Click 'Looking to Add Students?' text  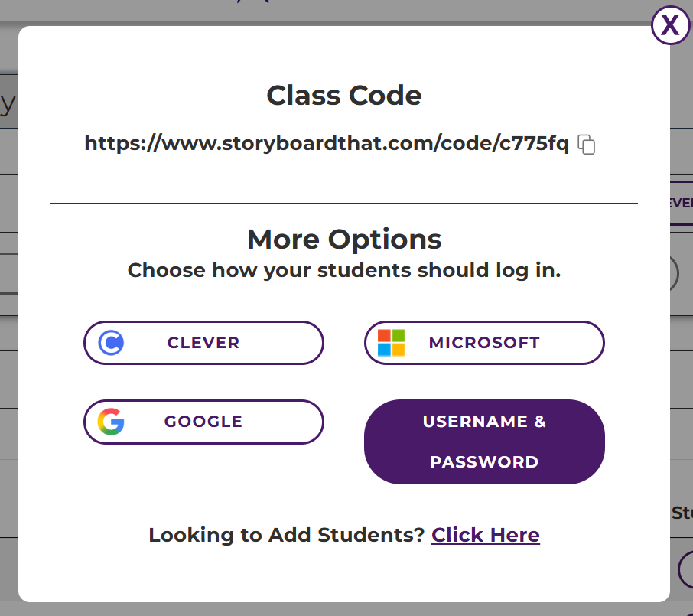tap(286, 535)
